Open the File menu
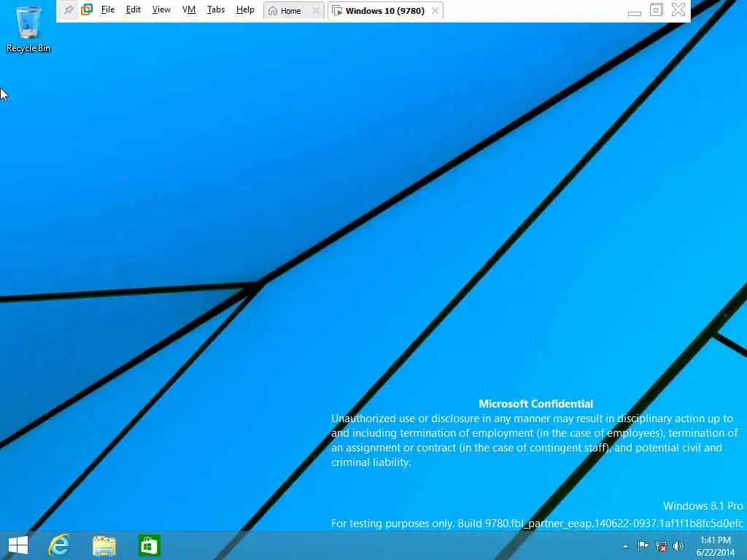This screenshot has width=747, height=560. 108,10
